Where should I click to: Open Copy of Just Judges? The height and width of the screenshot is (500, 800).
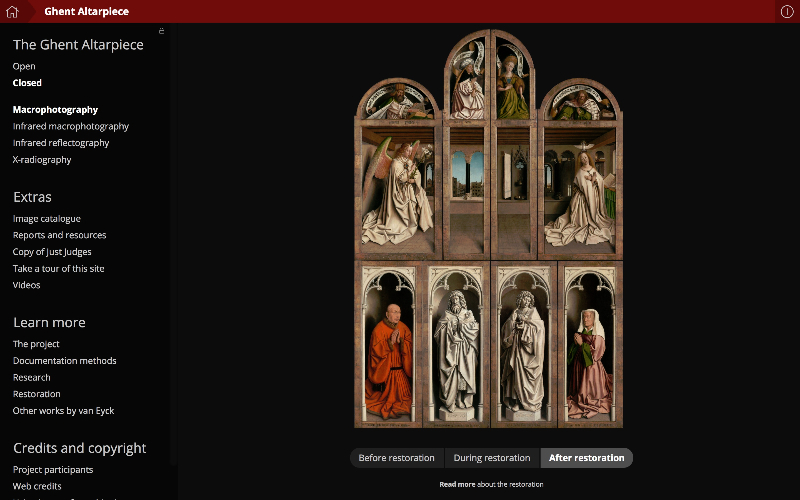52,252
